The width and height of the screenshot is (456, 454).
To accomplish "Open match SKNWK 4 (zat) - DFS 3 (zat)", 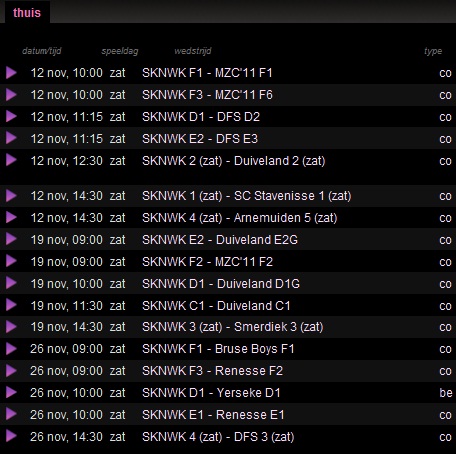I will [218, 437].
